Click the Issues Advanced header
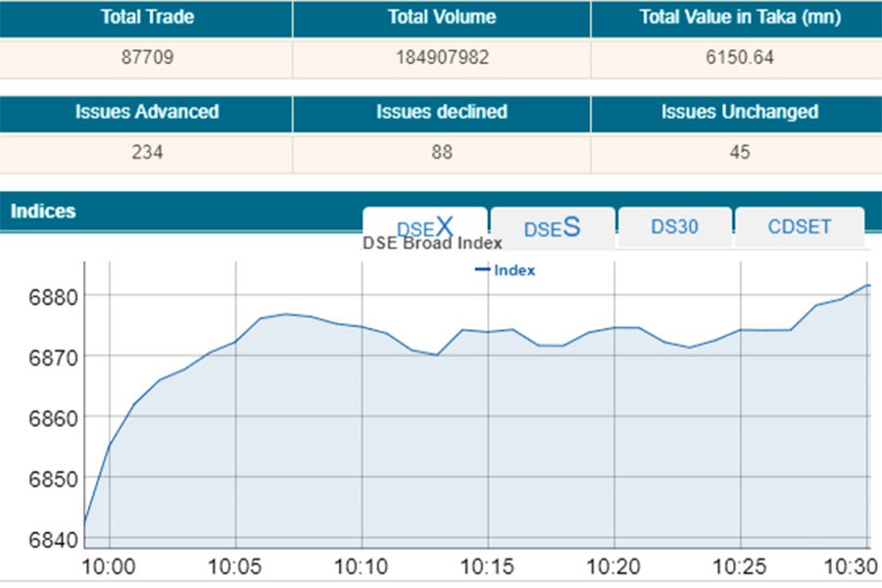The width and height of the screenshot is (882, 588). point(146,112)
